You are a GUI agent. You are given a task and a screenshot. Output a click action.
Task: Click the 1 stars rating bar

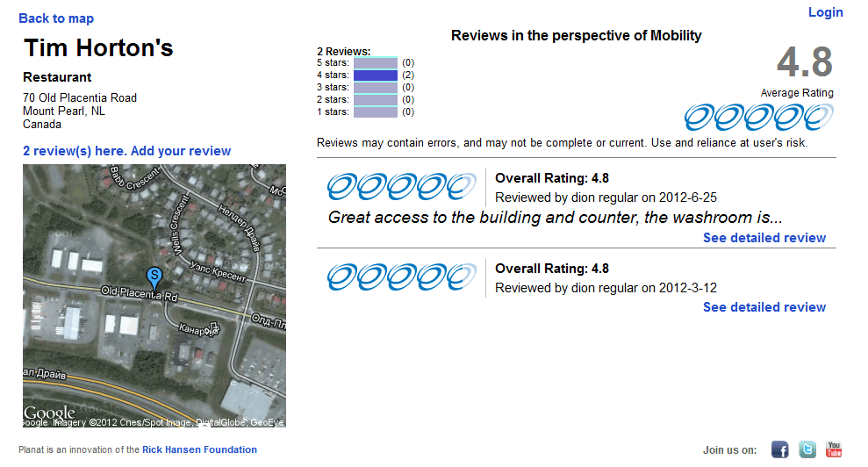click(376, 112)
